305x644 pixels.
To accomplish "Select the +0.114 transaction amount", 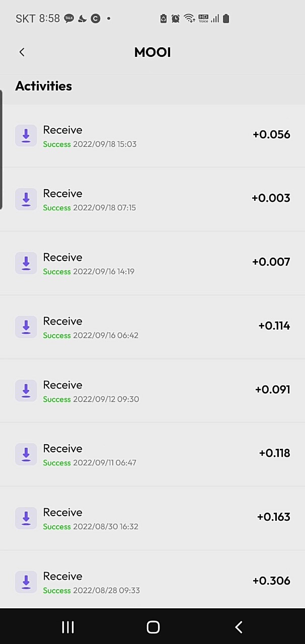I will coord(274,326).
